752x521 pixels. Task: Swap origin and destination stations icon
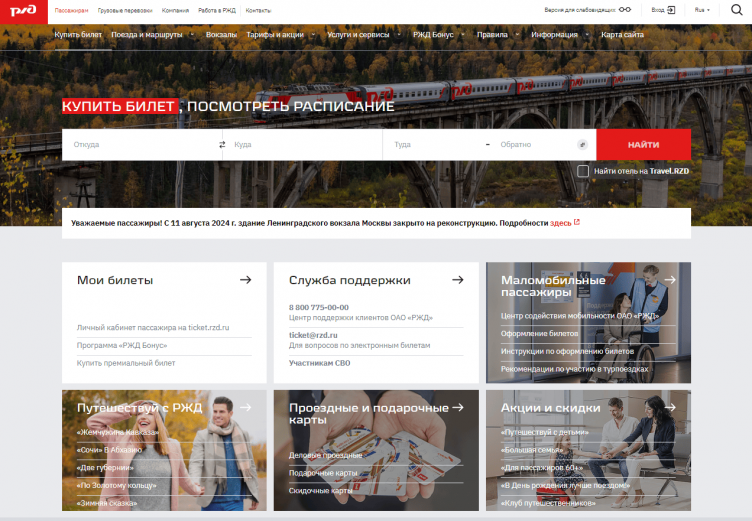[222, 144]
